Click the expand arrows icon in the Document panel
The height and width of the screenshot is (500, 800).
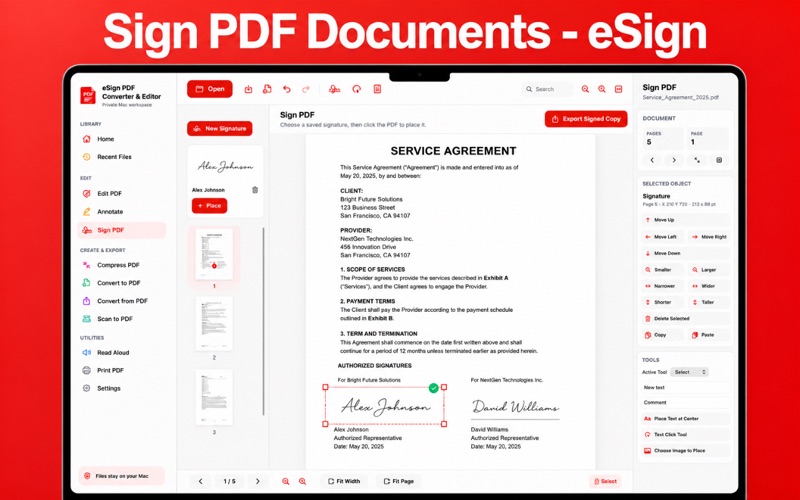(697, 160)
